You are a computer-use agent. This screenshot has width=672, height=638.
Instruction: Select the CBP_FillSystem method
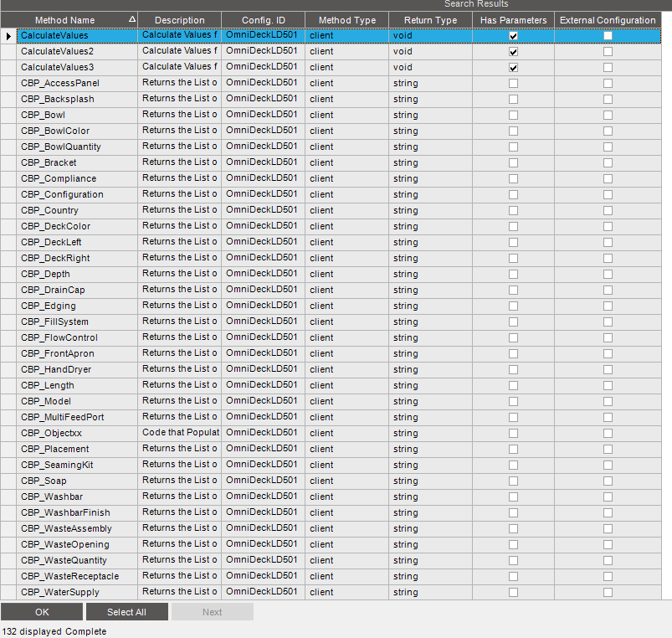pyautogui.click(x=54, y=322)
